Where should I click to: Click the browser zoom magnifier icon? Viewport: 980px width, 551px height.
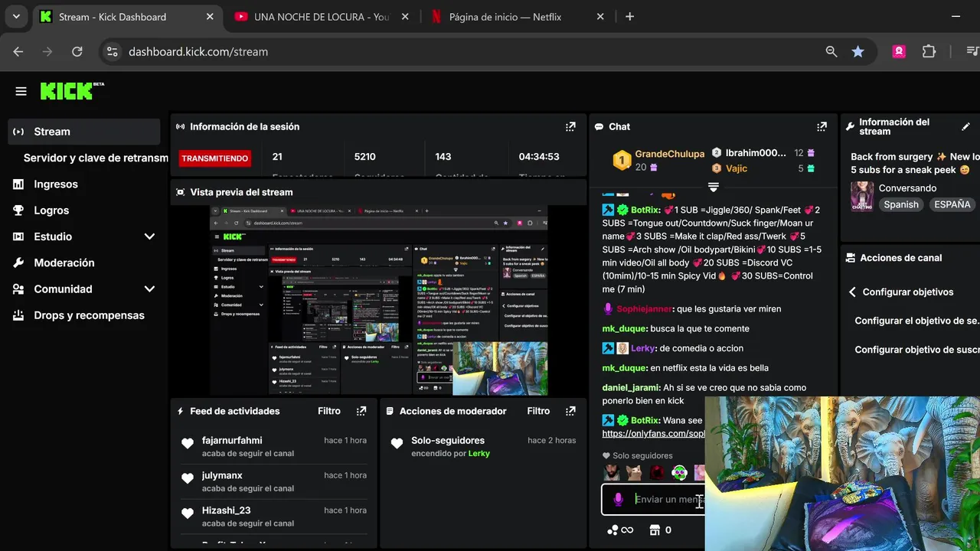point(831,52)
